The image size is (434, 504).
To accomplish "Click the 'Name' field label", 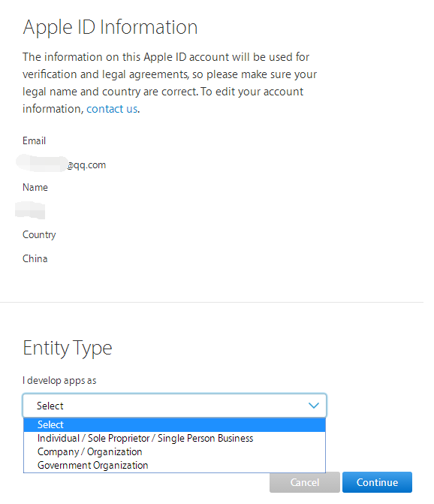I will [x=35, y=187].
